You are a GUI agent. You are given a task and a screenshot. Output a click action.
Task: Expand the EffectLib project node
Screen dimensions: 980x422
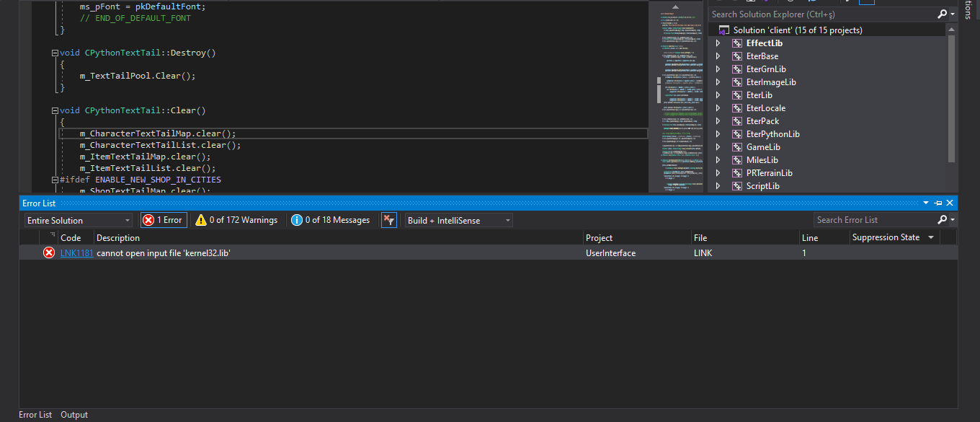(718, 43)
